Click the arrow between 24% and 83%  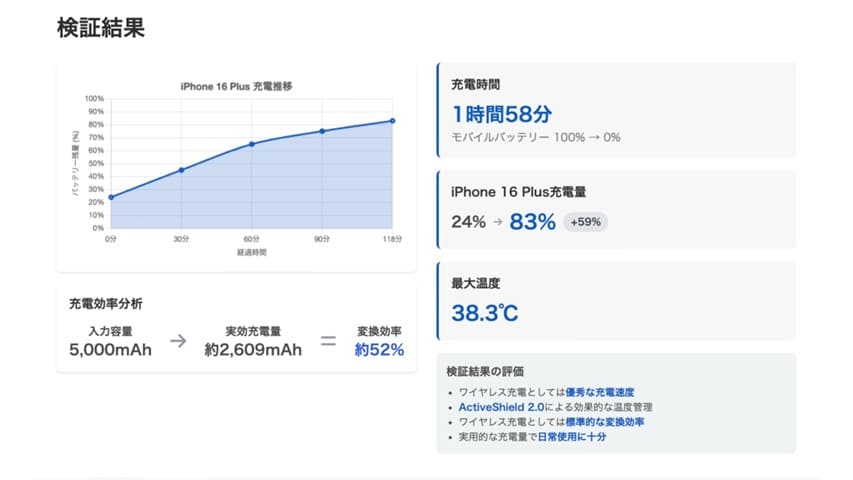[x=497, y=222]
